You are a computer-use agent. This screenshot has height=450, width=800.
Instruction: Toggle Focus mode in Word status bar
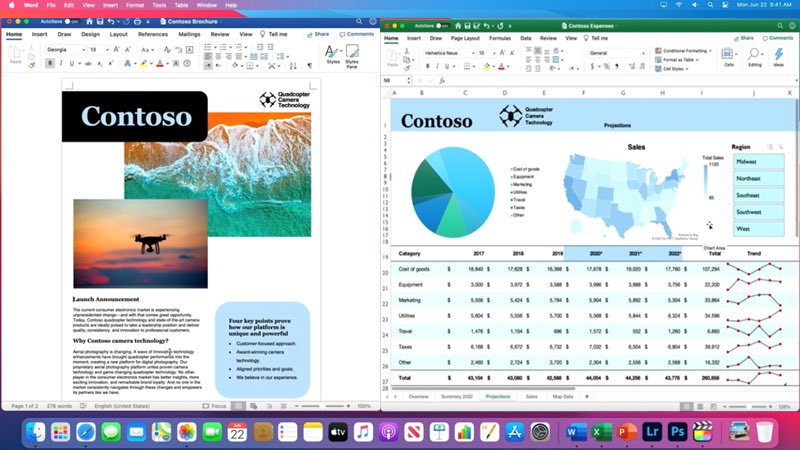coord(215,406)
